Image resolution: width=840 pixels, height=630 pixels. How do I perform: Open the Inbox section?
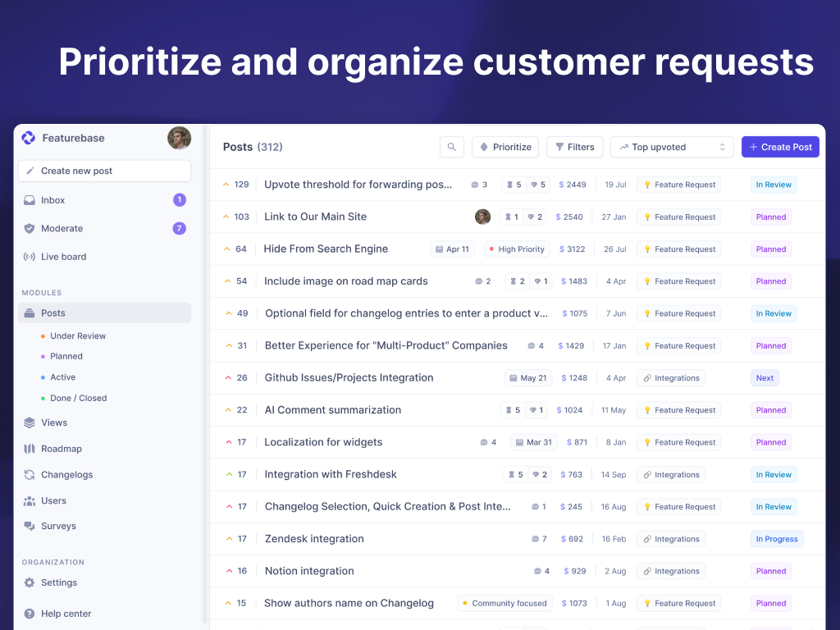tap(53, 200)
